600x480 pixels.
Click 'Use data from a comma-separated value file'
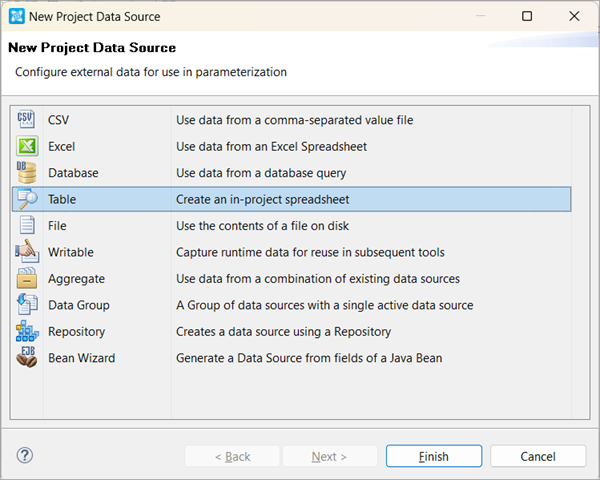pos(294,120)
